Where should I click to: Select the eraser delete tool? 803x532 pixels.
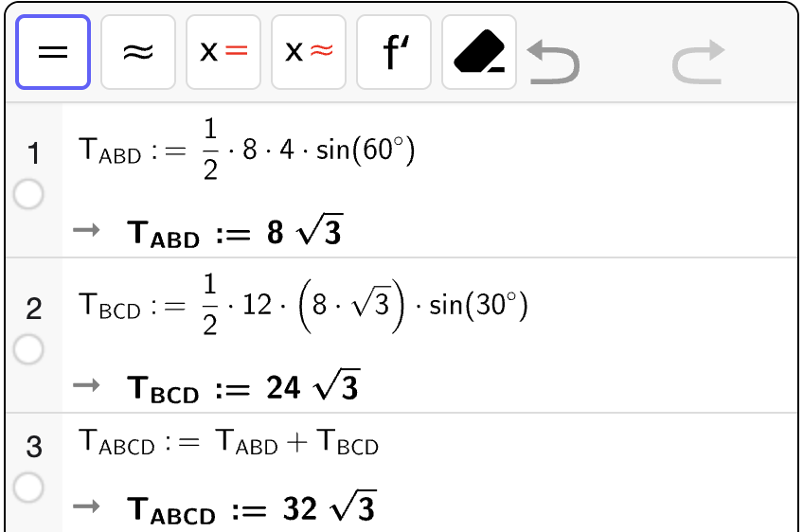(x=479, y=53)
